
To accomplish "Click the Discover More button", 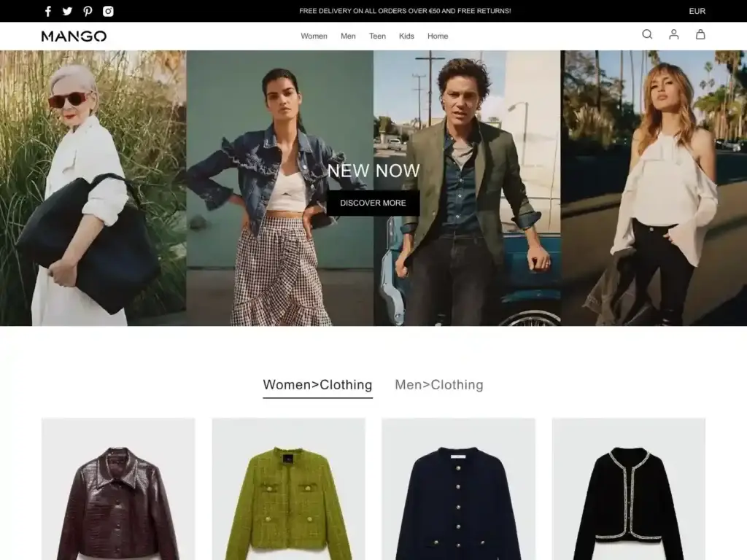I will pos(373,203).
